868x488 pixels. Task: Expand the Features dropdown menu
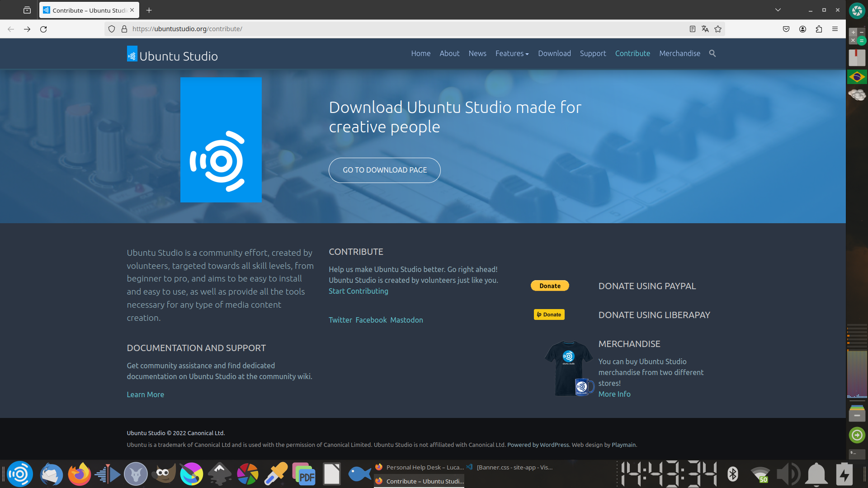[x=512, y=53]
